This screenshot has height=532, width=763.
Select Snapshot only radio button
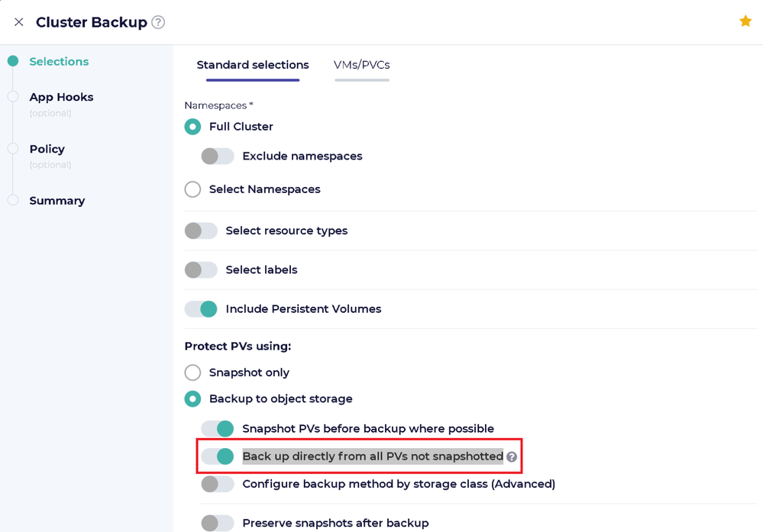[x=193, y=372]
